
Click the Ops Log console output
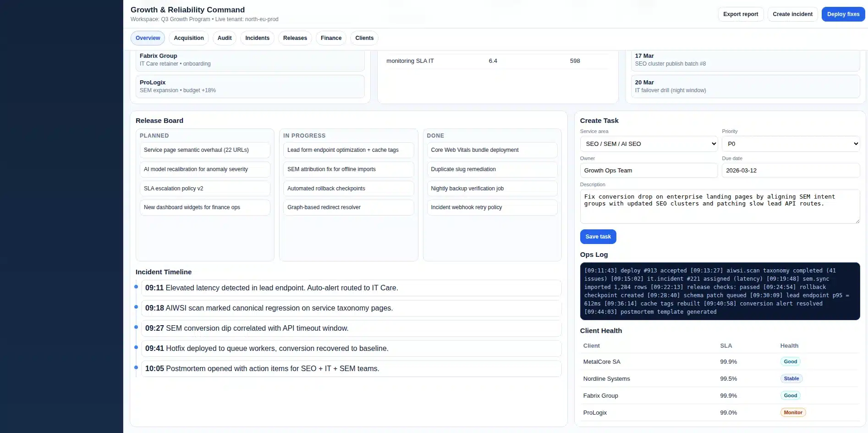720,291
